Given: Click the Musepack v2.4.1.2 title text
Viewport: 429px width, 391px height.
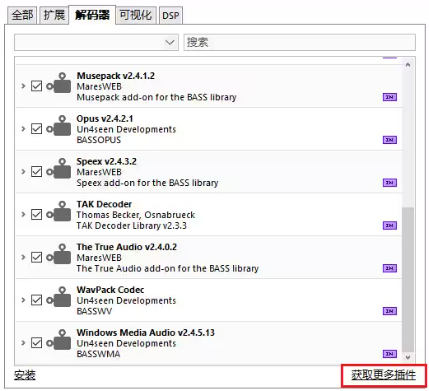Looking at the screenshot, I should click(x=116, y=76).
